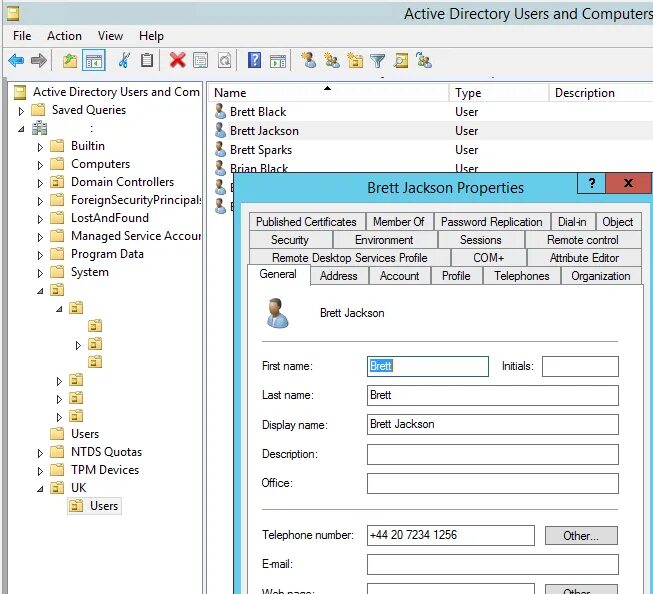The height and width of the screenshot is (594, 653).
Task: Click the user icon beside Brett Sparks
Action: (x=220, y=149)
